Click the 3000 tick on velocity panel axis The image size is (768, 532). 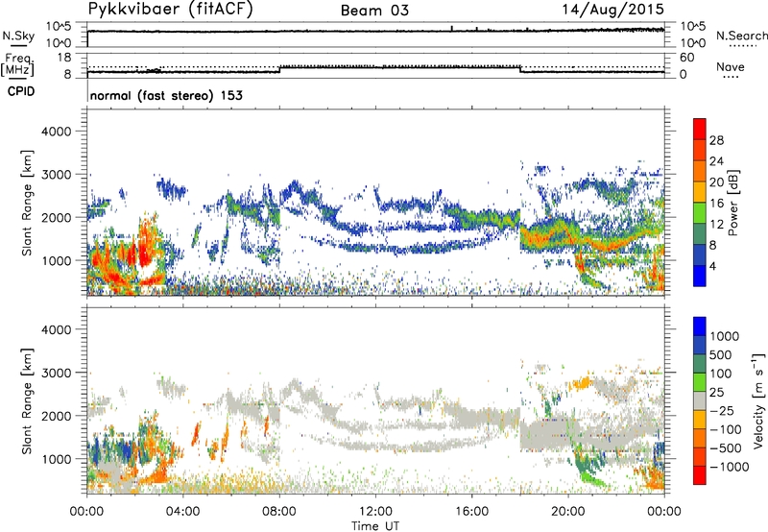[x=57, y=373]
